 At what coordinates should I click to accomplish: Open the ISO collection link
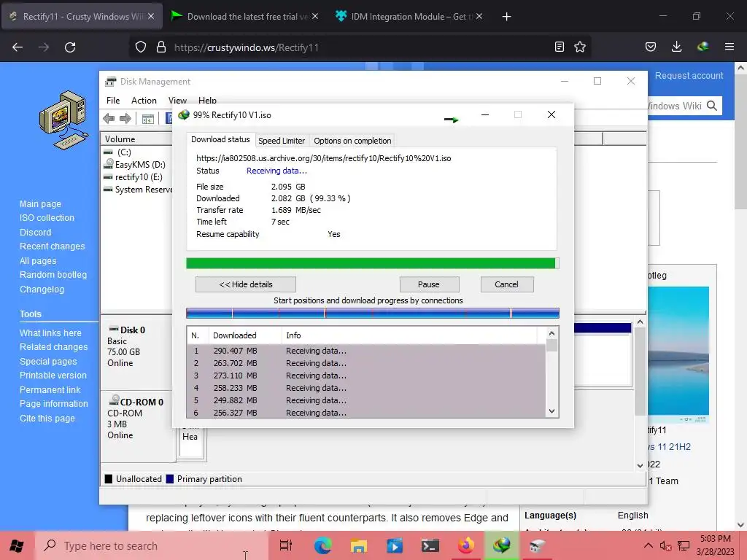point(47,217)
